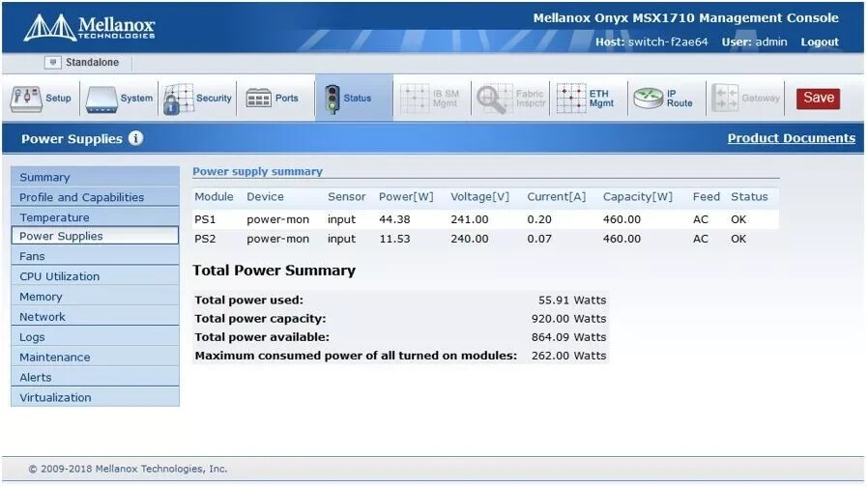Click the IP Route label
Image resolution: width=868 pixels, height=487 pixels.
pos(680,99)
